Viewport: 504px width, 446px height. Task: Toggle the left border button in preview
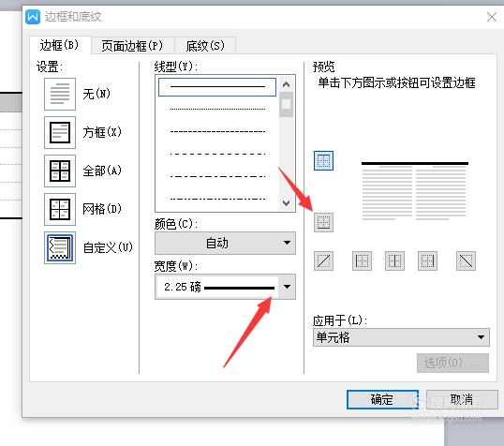[362, 260]
